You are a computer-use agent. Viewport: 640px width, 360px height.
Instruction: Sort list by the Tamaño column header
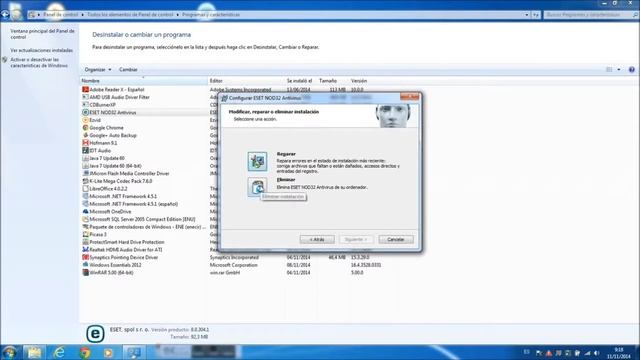tap(333, 81)
